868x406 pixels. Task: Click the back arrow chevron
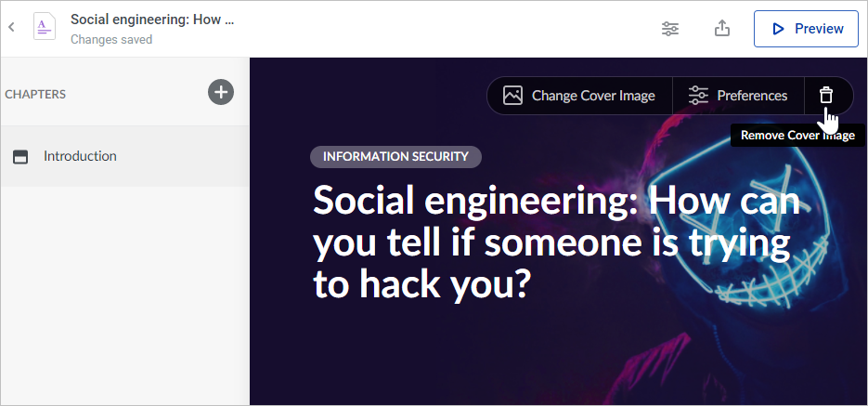click(x=12, y=28)
